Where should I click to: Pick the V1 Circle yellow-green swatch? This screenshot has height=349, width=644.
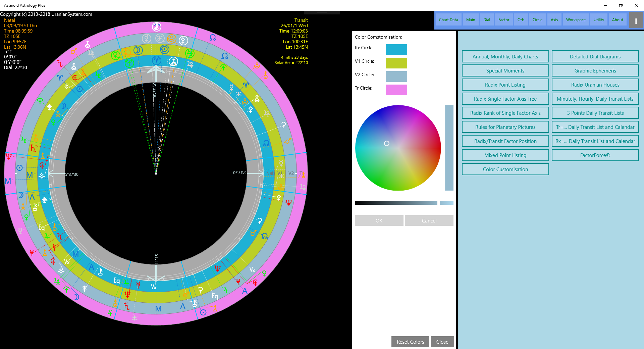(396, 63)
